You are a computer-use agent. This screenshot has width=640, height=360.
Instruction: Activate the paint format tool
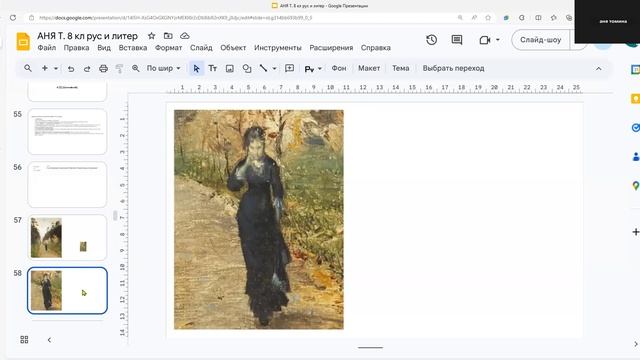[119, 69]
